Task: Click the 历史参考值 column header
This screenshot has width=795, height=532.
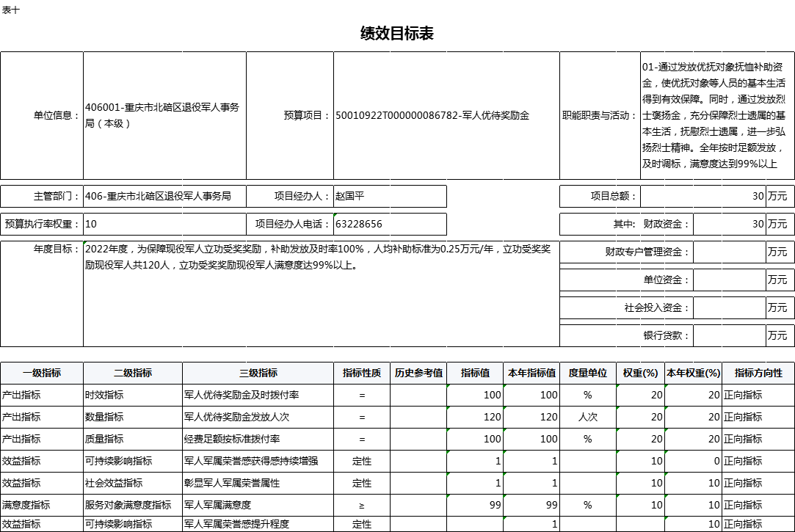Action: click(419, 373)
